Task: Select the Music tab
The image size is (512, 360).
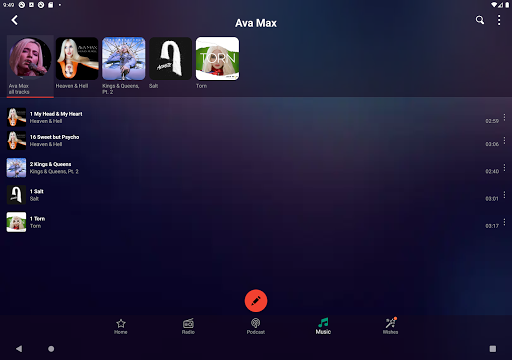Action: coord(323,326)
